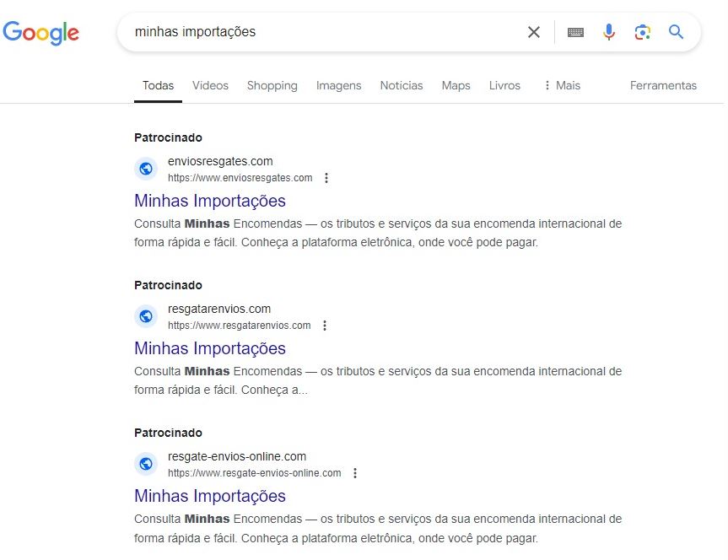Activate voice search with the microphone icon
Viewport: 728px width, 560px height.
(x=609, y=32)
